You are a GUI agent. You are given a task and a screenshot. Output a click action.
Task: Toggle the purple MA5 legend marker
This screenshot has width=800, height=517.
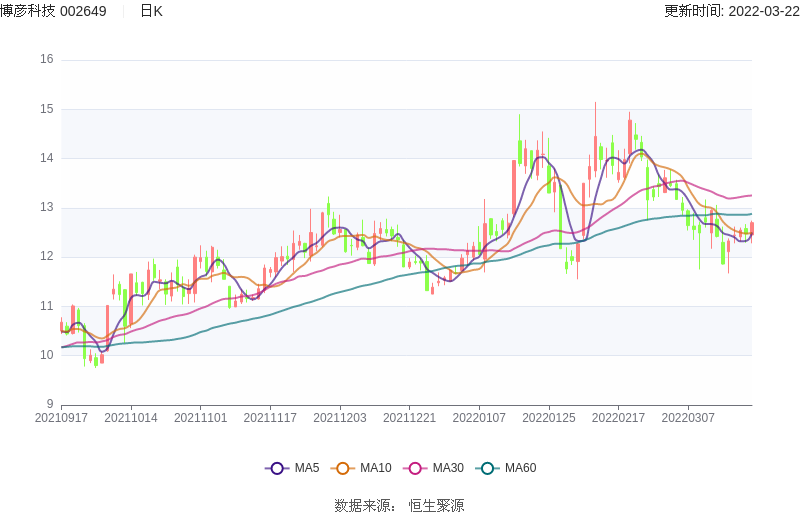tap(277, 468)
